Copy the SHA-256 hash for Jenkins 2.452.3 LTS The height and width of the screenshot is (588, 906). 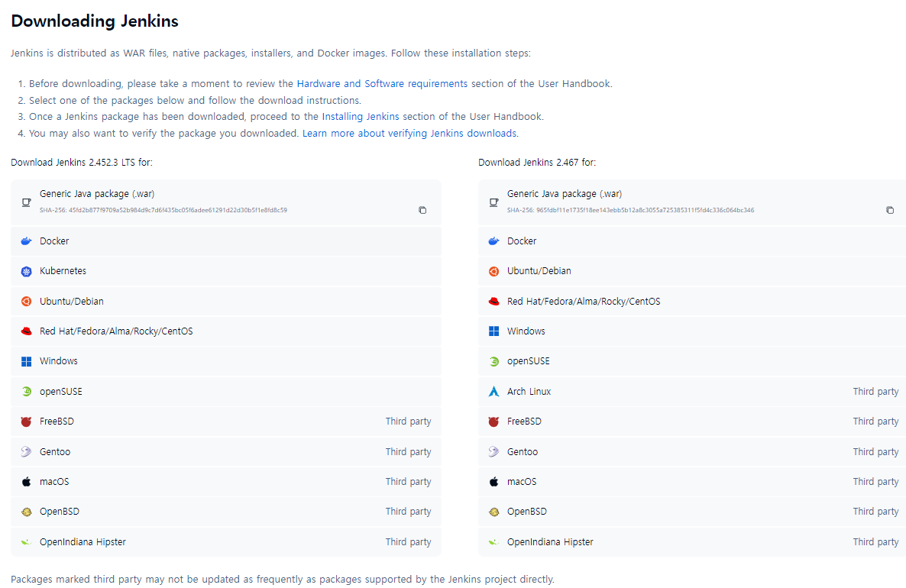coord(422,210)
